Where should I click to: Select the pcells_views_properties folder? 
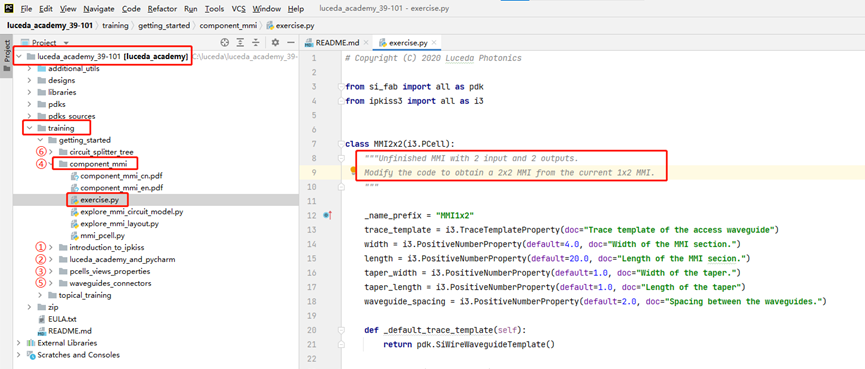click(109, 271)
